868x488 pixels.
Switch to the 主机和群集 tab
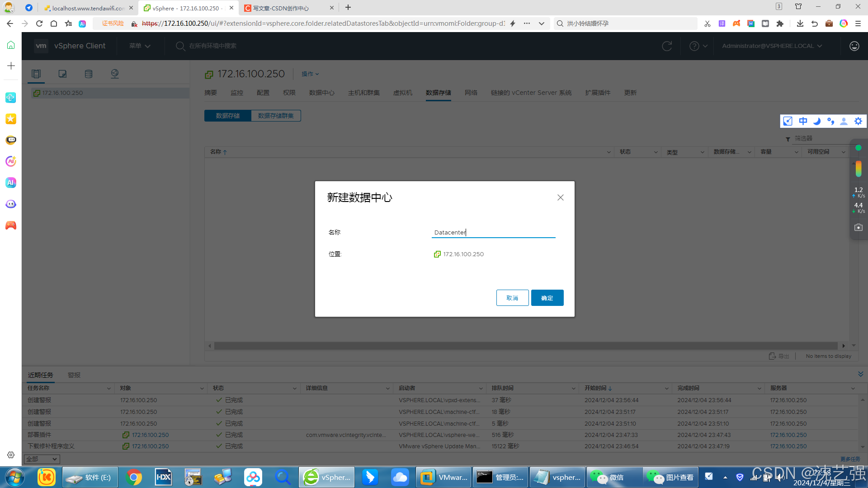[364, 93]
